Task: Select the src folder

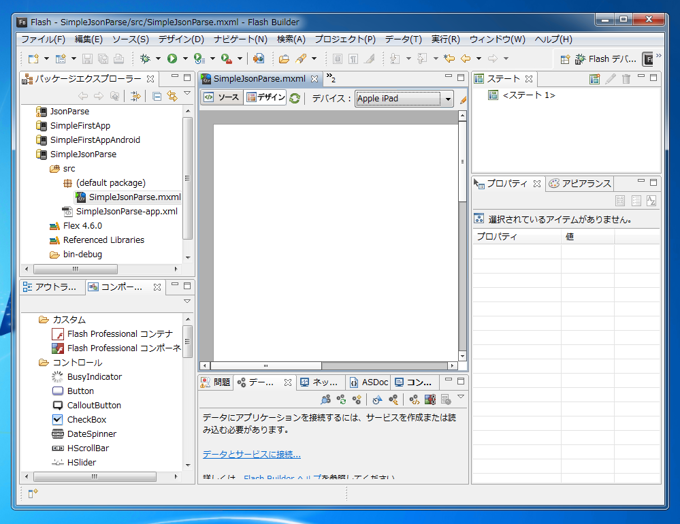Action: click(x=69, y=169)
